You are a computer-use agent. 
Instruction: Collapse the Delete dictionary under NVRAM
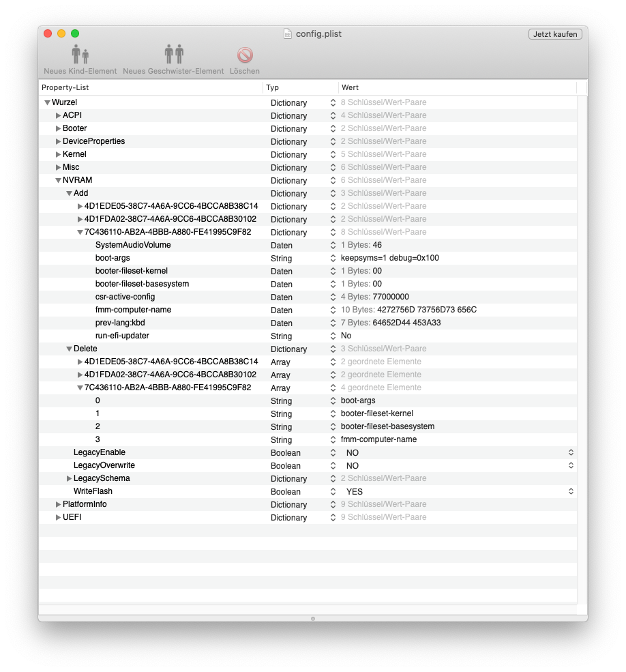[x=69, y=349]
